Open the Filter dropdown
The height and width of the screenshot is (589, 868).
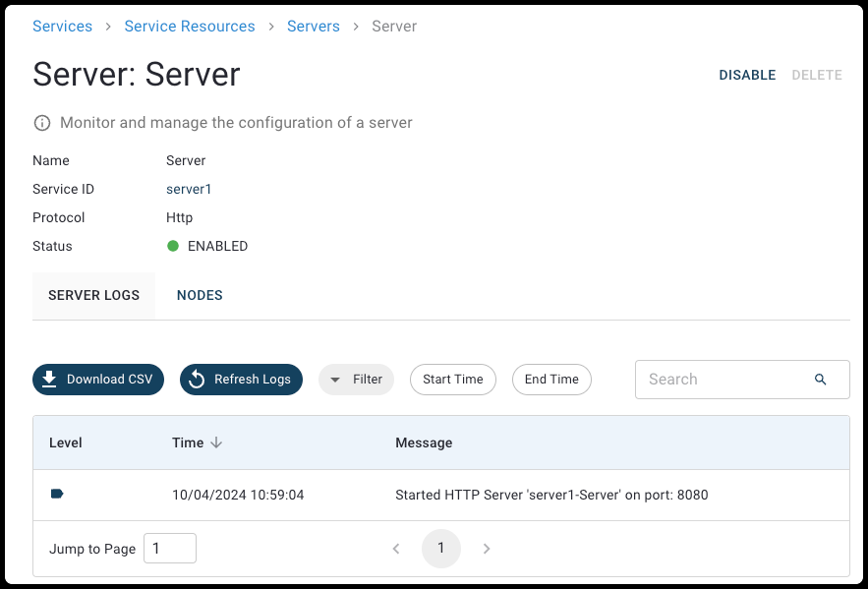[x=356, y=380]
